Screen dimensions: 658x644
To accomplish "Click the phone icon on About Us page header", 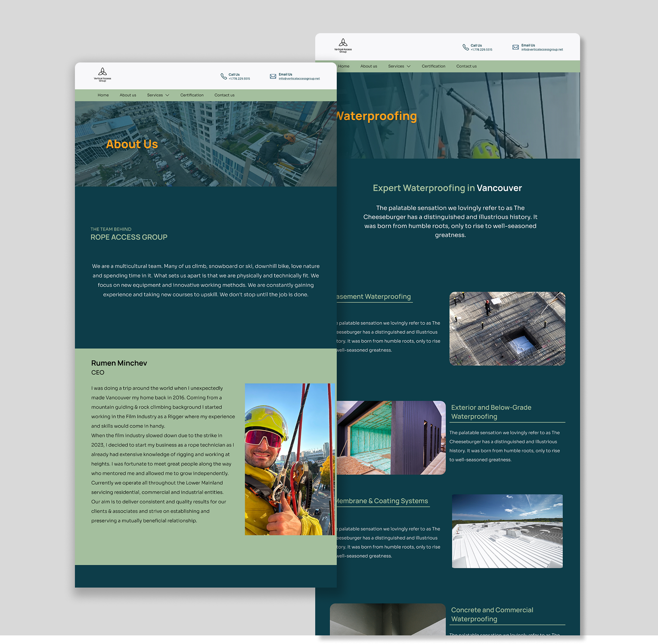I will point(223,76).
